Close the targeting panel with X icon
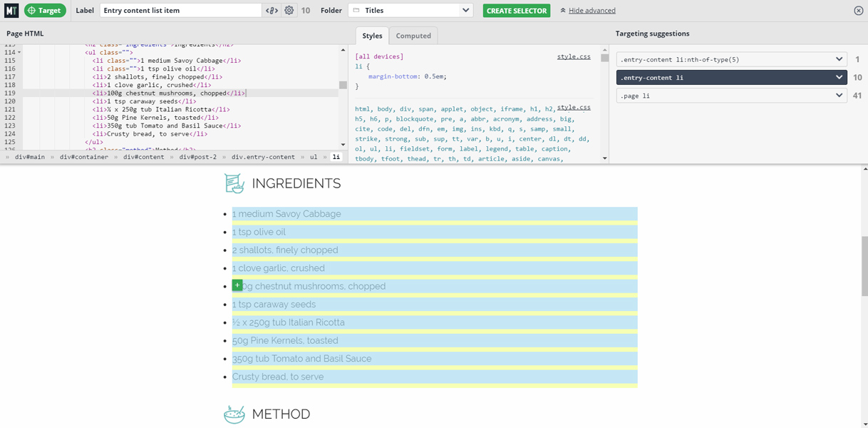This screenshot has width=868, height=428. [x=858, y=11]
